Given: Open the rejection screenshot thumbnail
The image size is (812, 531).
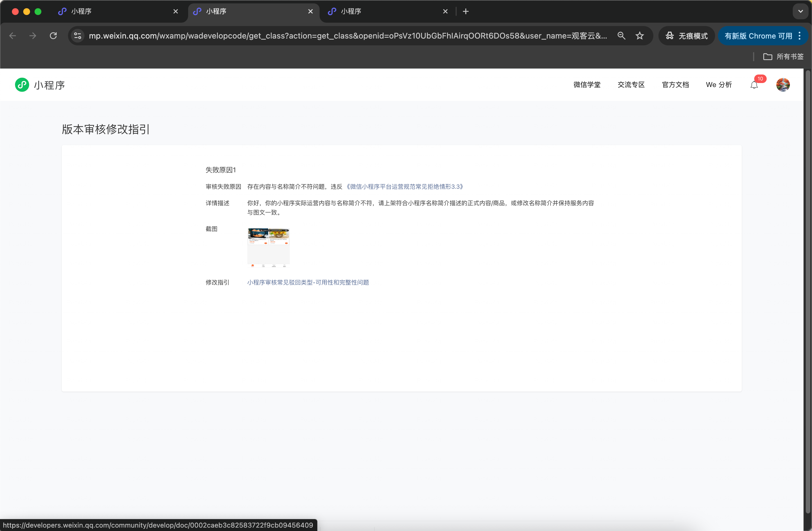Looking at the screenshot, I should 269,247.
